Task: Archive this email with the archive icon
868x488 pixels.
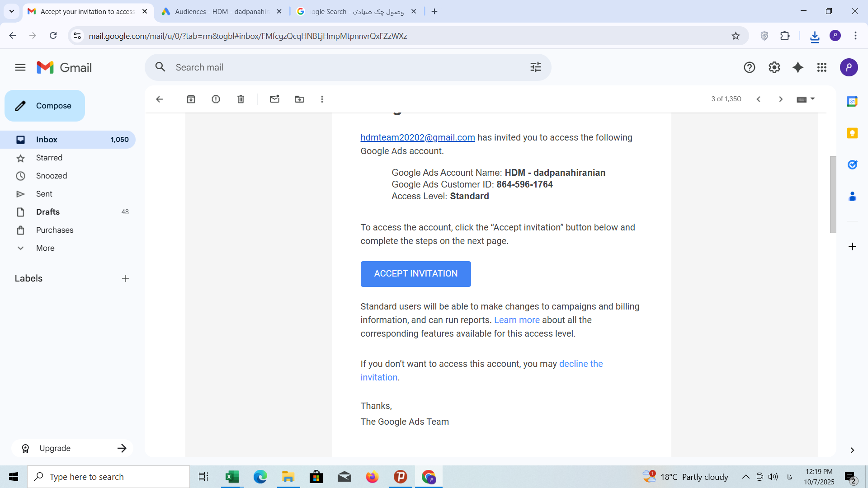Action: [191, 99]
